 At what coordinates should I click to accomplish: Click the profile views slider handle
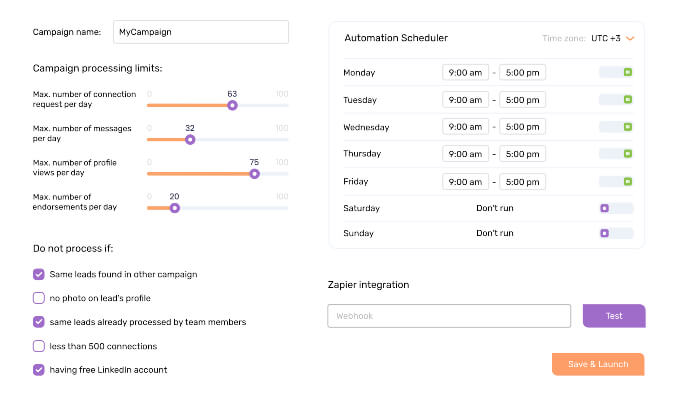[254, 173]
